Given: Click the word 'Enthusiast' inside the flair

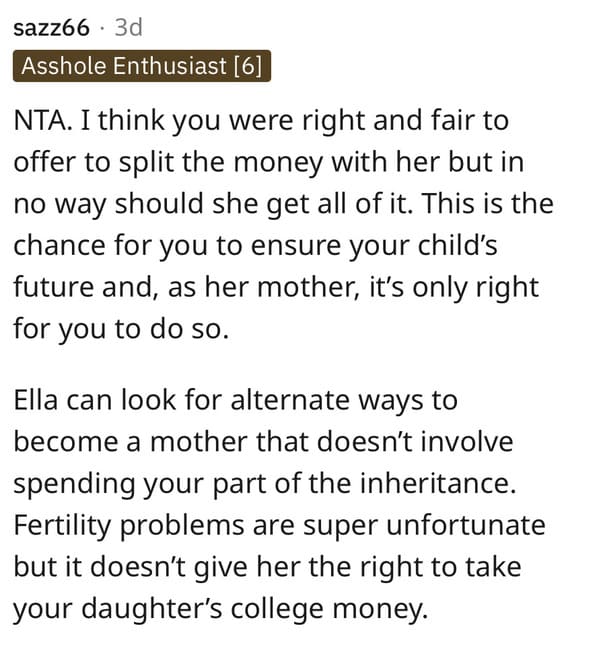Looking at the screenshot, I should [x=170, y=66].
